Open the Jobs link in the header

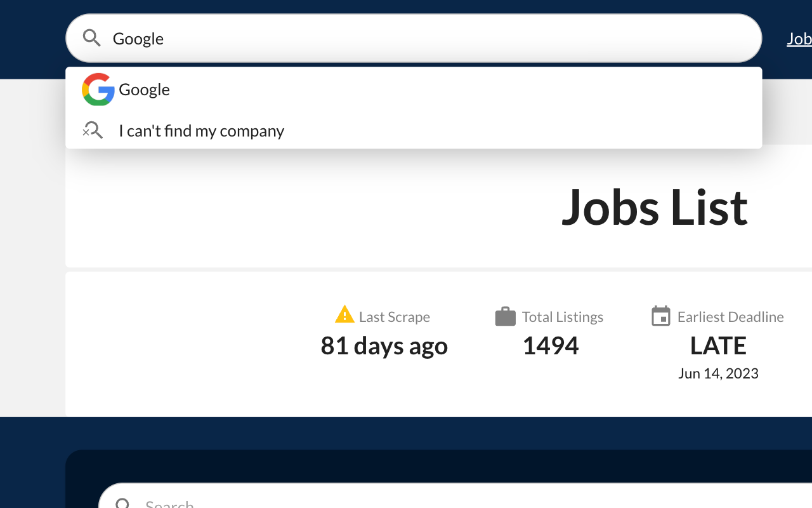[x=799, y=39]
